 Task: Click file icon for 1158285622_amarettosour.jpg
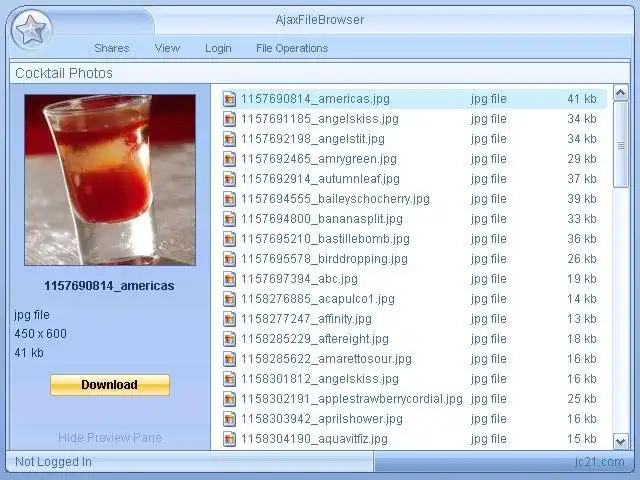pos(229,359)
